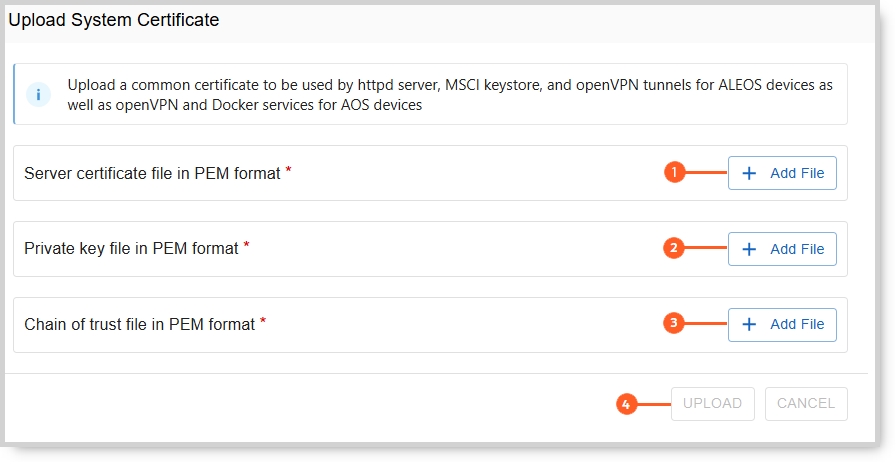Click the orange callout badge numbered 1
The height and width of the screenshot is (462, 895).
674,173
